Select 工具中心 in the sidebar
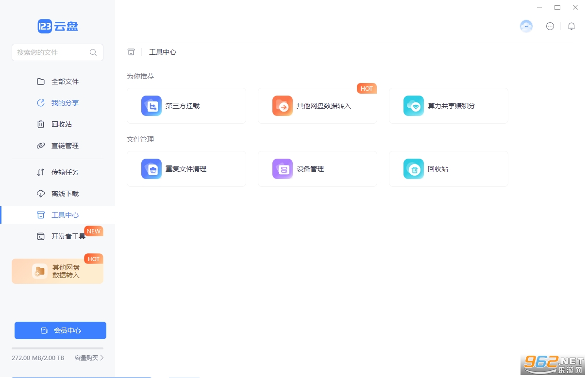Image resolution: width=588 pixels, height=378 pixels. (57, 215)
